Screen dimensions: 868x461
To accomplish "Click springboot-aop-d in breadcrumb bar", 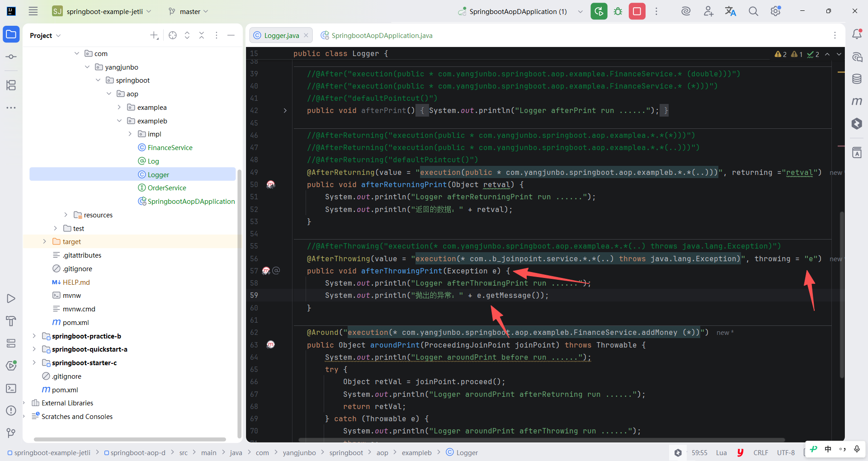I will [135, 452].
